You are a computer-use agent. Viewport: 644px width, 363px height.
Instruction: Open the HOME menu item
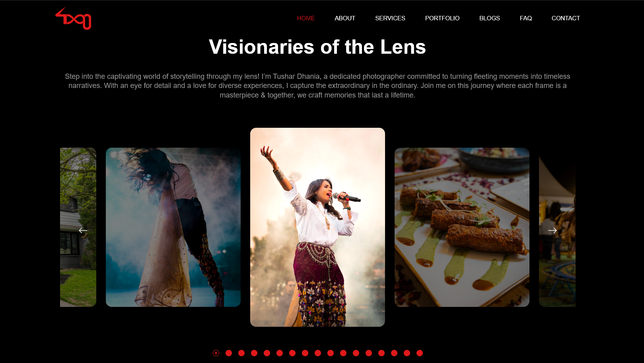point(306,18)
